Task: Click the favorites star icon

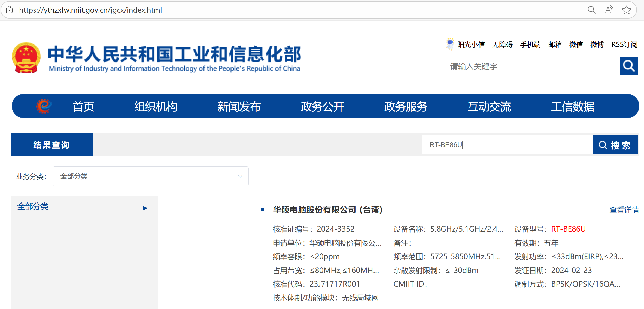Action: pyautogui.click(x=626, y=10)
